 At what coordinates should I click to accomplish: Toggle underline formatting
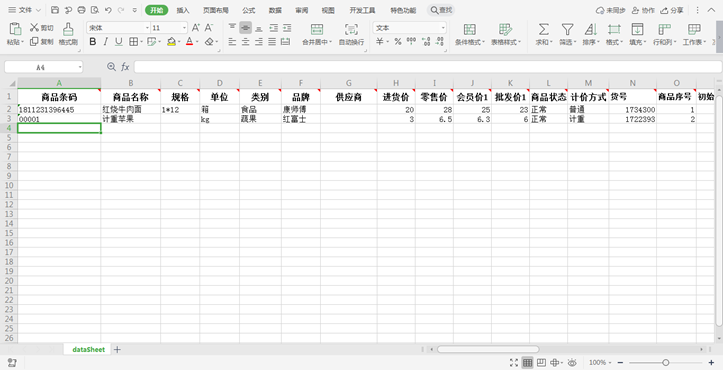[119, 42]
